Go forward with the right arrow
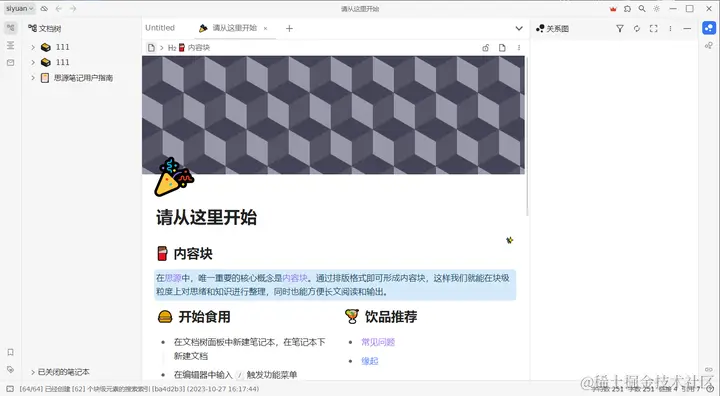720x396 pixels. 73,9
